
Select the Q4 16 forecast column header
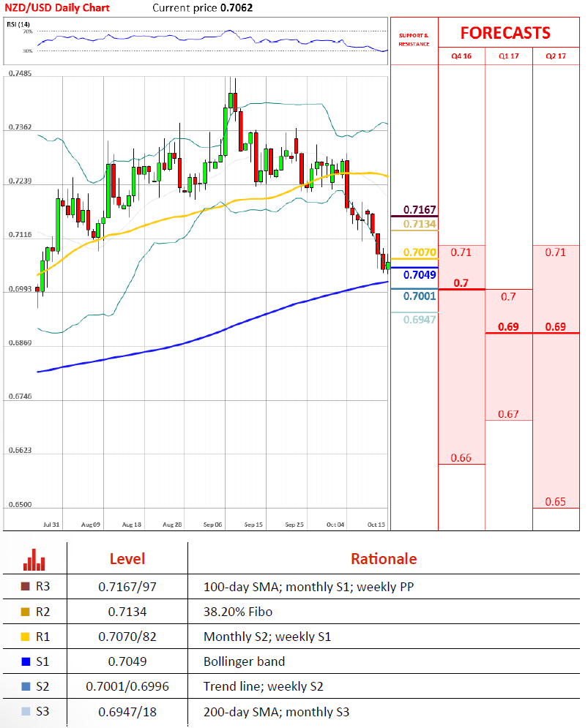[x=461, y=56]
